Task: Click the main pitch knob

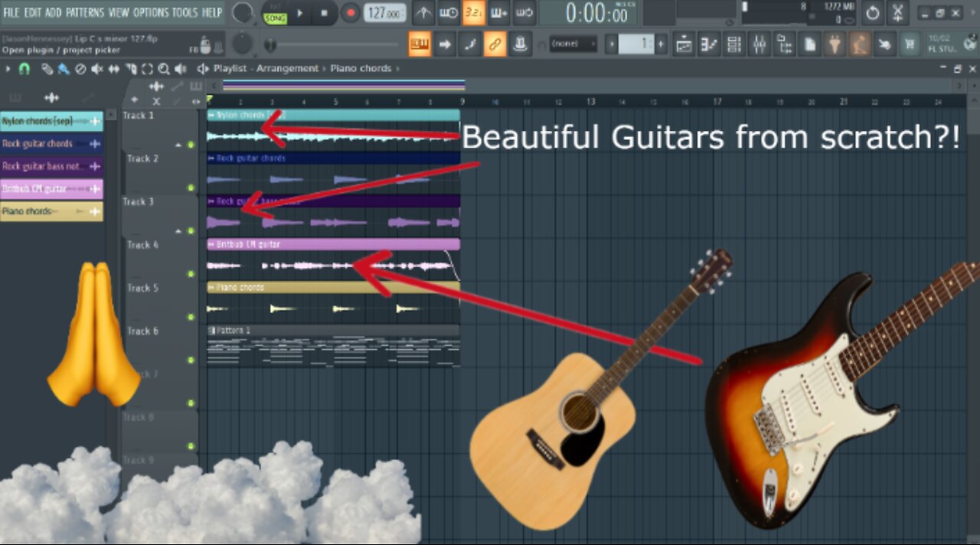Action: (x=243, y=44)
